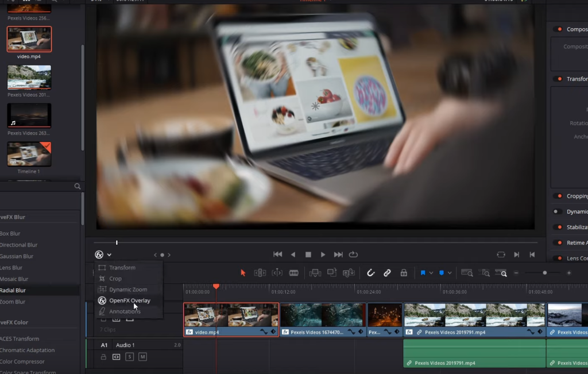Click the Detail Zoom icon
The height and width of the screenshot is (374, 588).
[x=484, y=273]
